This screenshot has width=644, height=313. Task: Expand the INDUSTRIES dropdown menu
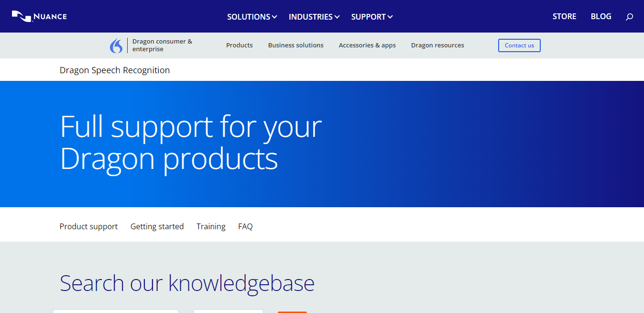click(x=314, y=17)
